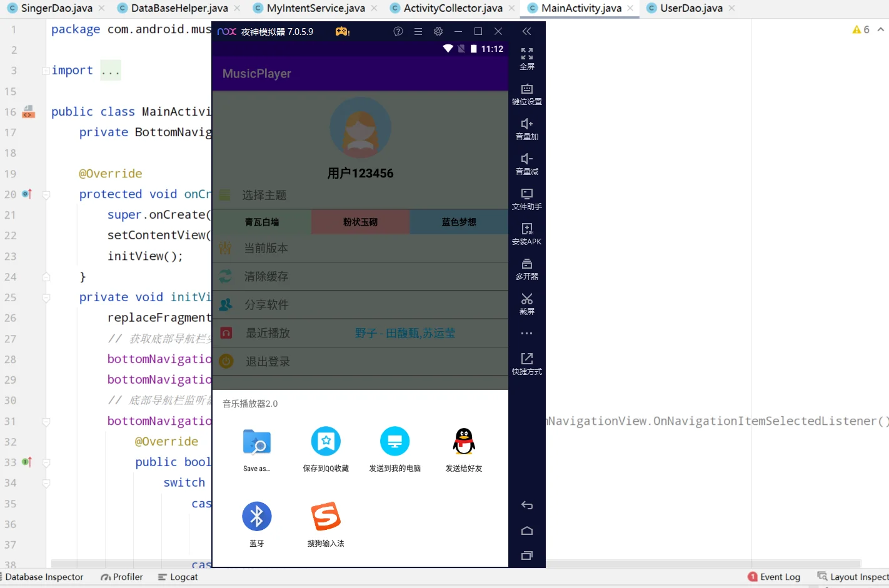
Task: Fold the listener block at line 31
Action: (x=46, y=422)
